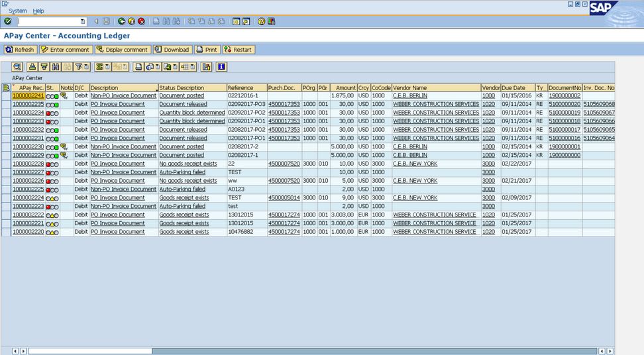Click the horizontal scrollbar thumb
This screenshot has width=644, height=355.
coord(90,351)
